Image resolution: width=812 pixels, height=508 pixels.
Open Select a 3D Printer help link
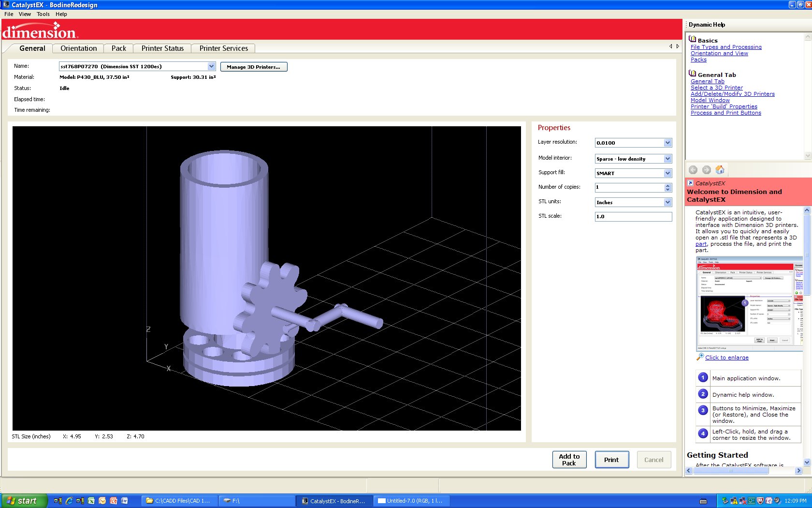click(717, 88)
